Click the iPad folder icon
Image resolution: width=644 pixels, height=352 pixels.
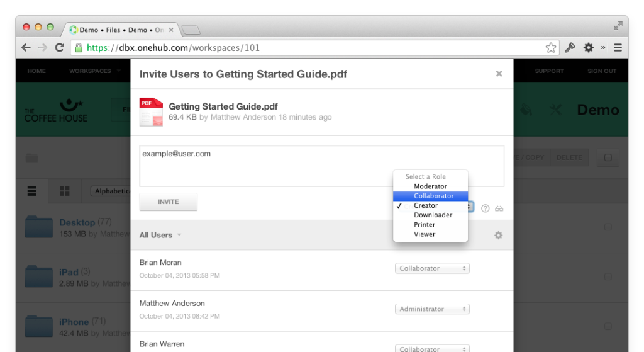point(38,276)
